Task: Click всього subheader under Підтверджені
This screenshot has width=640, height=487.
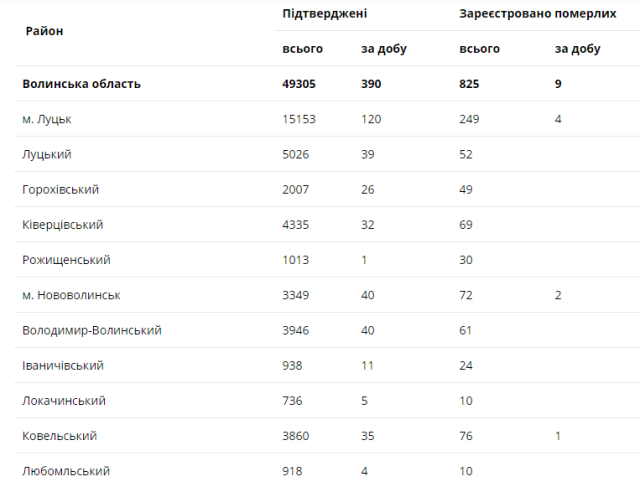Action: pyautogui.click(x=302, y=48)
